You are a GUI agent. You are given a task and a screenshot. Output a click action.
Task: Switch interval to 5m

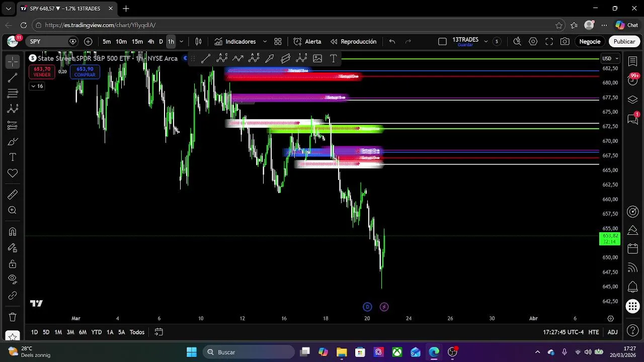pos(107,42)
